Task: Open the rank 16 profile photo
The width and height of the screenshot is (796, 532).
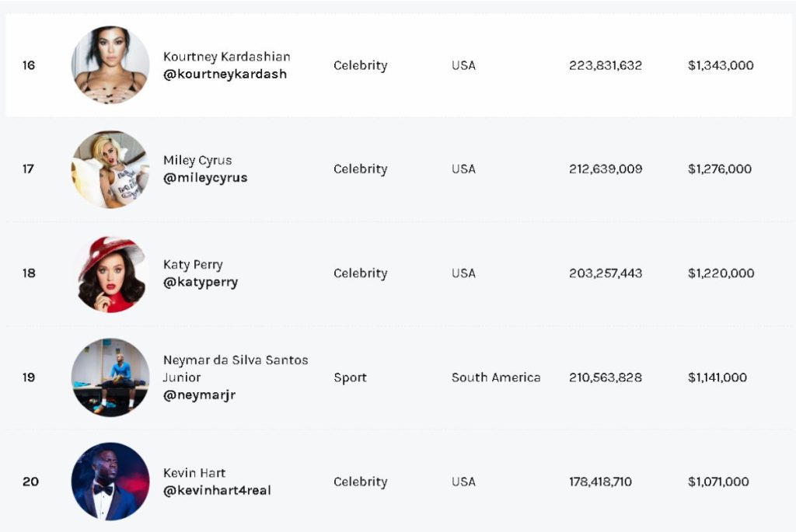Action: pos(110,65)
